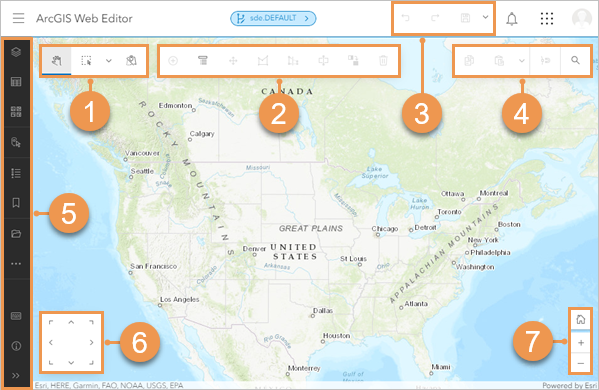Click the Toronto label on the map
This screenshot has width=599, height=390.
coord(449,212)
